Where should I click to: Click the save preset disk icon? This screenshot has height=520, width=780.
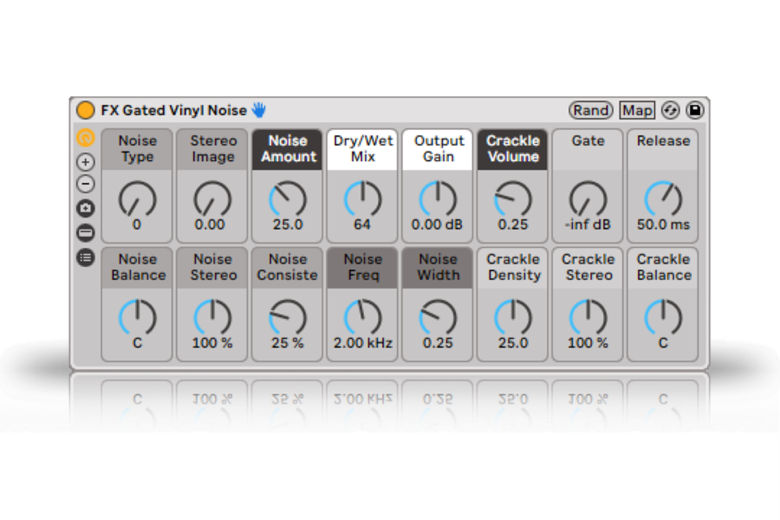[695, 110]
